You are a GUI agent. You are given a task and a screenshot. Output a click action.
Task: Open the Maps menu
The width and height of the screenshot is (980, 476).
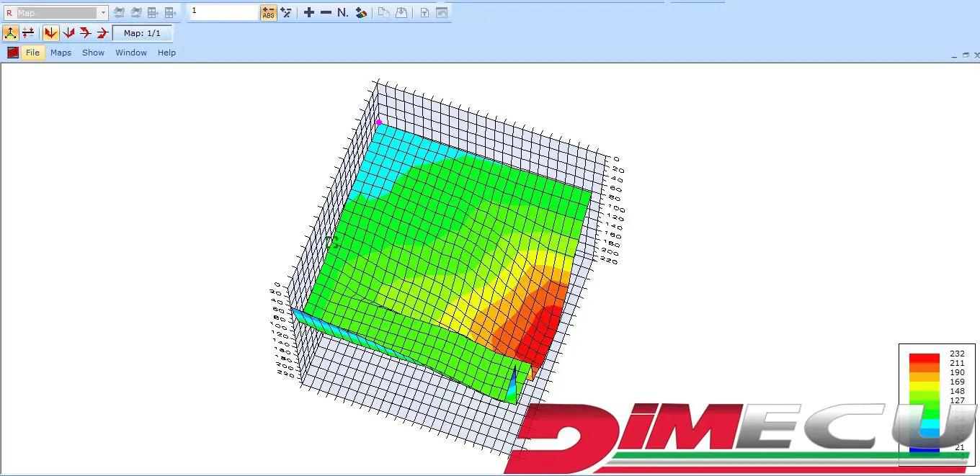pyautogui.click(x=61, y=53)
